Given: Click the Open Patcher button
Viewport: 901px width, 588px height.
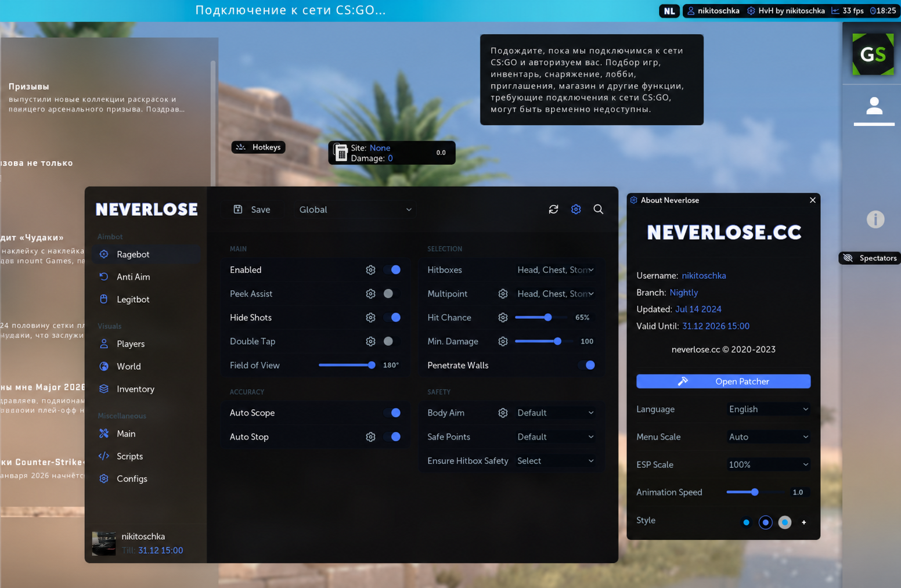Looking at the screenshot, I should pos(723,381).
